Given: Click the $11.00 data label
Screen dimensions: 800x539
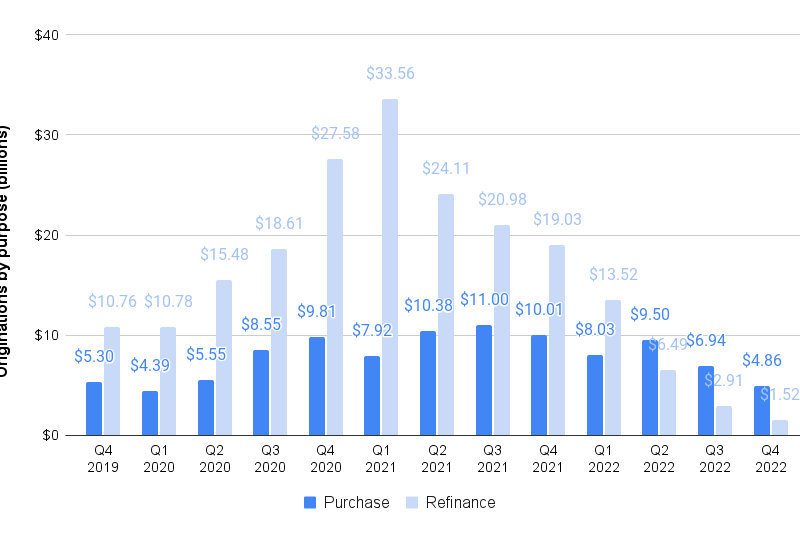Looking at the screenshot, I should click(484, 299).
